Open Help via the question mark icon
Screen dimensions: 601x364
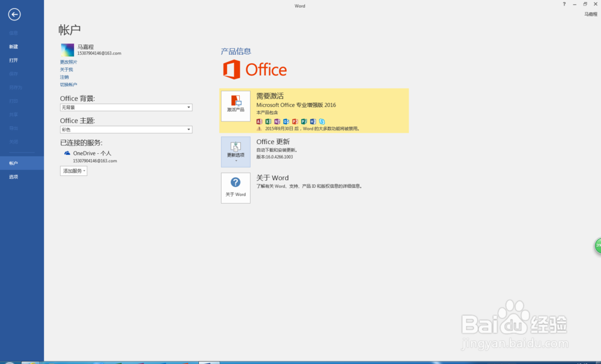click(564, 4)
